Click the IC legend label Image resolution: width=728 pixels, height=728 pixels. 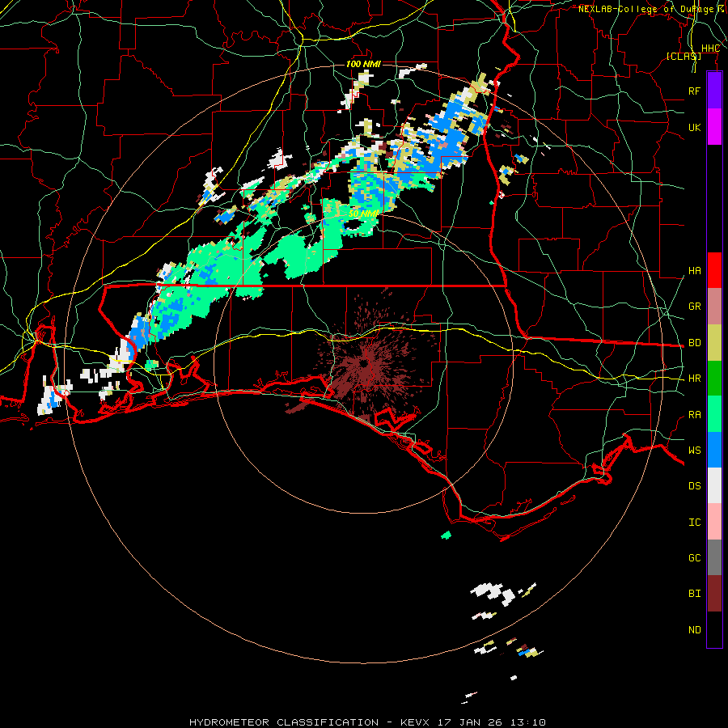(694, 523)
